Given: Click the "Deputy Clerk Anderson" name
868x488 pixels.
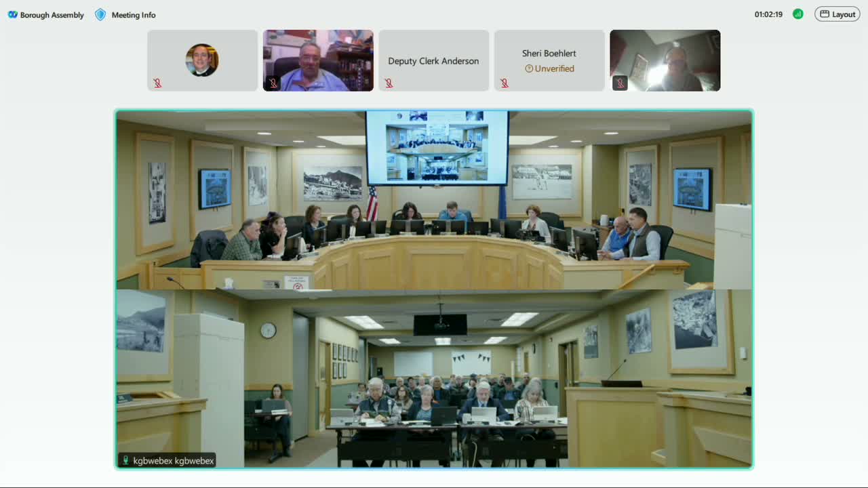Looking at the screenshot, I should point(433,61).
